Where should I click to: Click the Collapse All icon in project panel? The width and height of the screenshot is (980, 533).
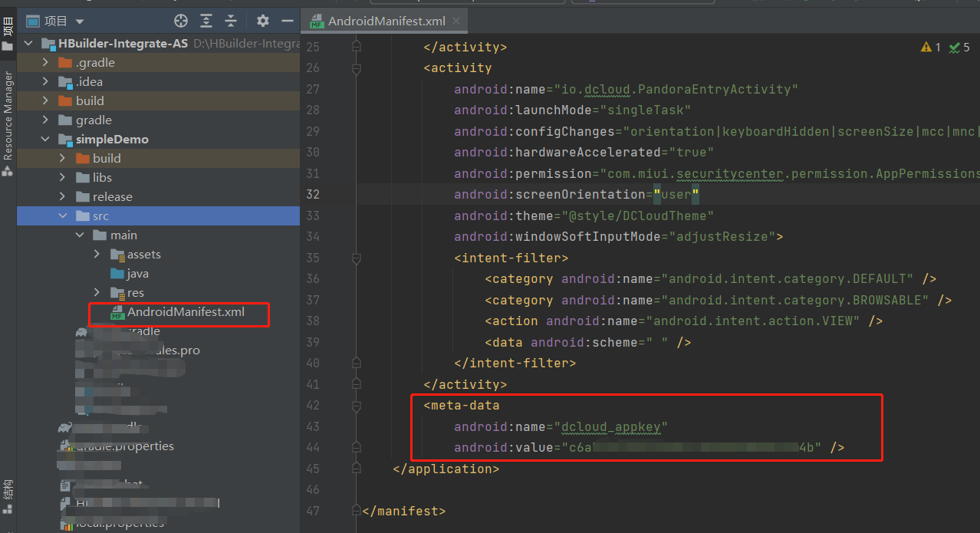point(231,21)
